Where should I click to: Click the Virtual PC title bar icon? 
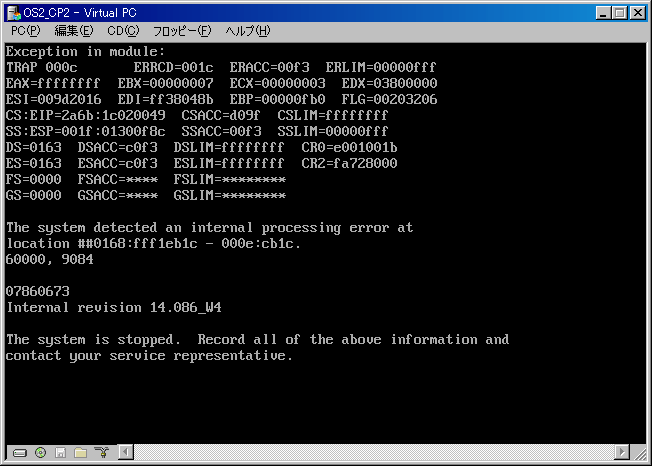[x=14, y=13]
